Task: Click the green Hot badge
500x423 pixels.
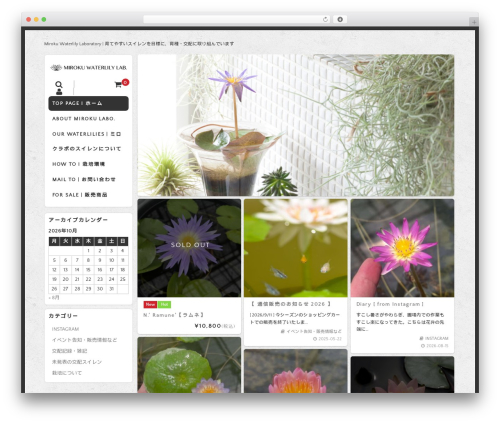Action: tap(164, 304)
